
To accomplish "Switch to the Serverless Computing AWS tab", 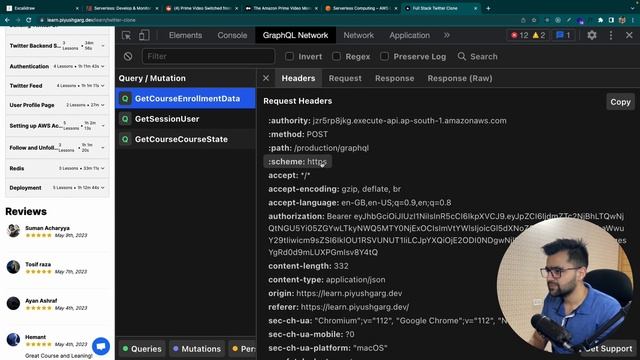I will (x=361, y=8).
